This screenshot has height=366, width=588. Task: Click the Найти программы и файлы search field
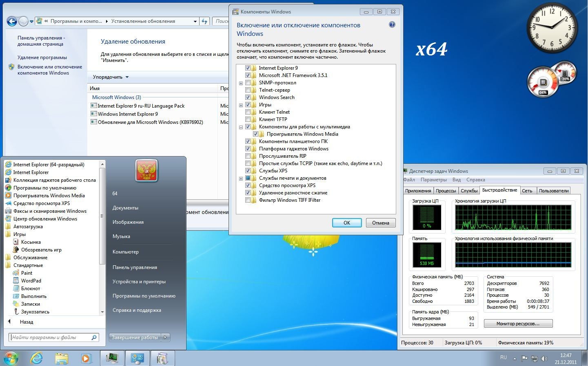[x=53, y=337]
